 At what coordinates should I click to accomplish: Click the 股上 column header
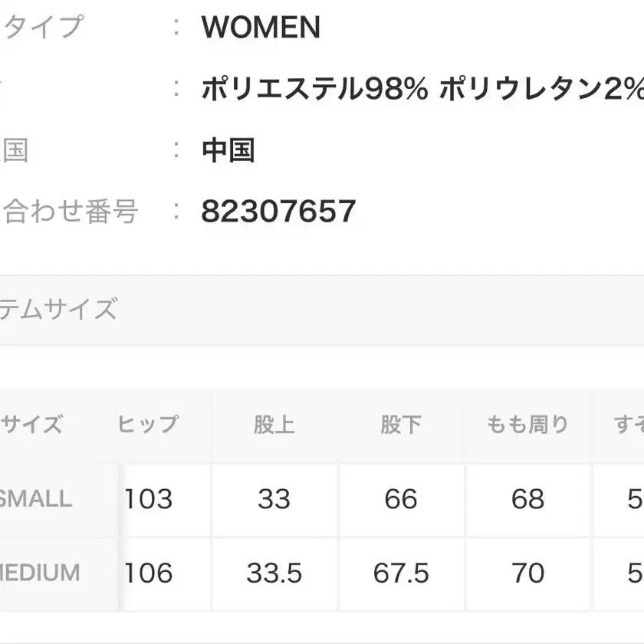pos(274,424)
